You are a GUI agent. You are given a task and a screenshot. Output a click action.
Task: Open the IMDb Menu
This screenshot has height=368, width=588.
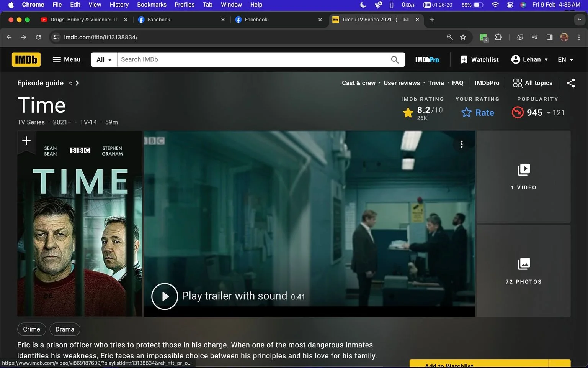pos(66,59)
